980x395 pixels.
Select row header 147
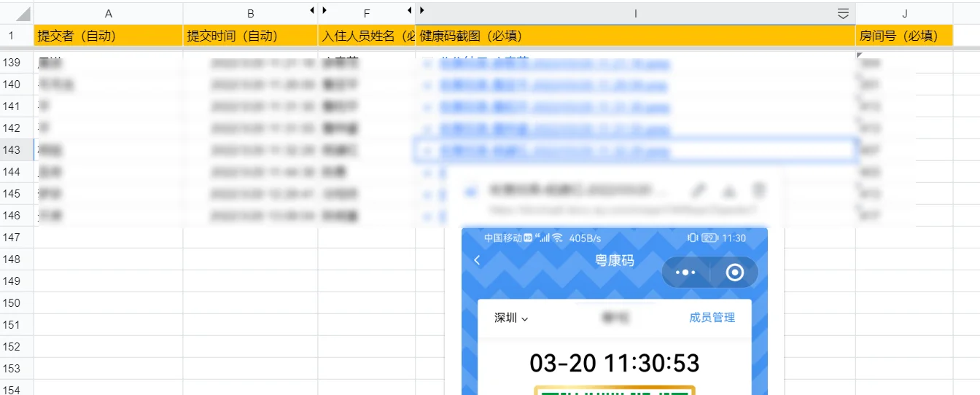[17, 238]
